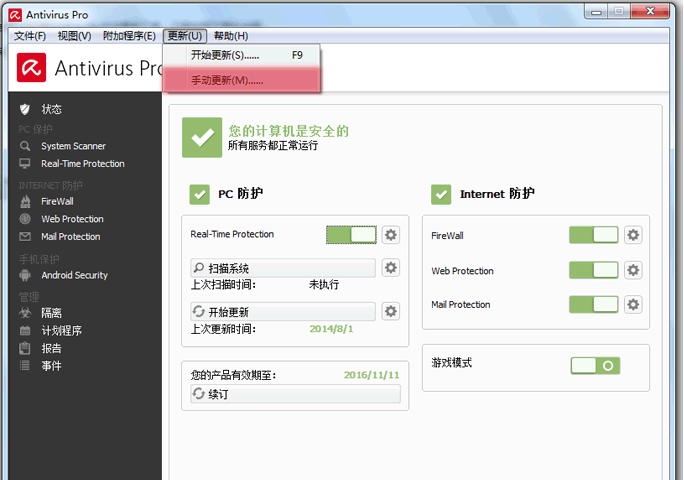Toggle the Real-Time Protection switch
The height and width of the screenshot is (480, 684).
pos(351,235)
